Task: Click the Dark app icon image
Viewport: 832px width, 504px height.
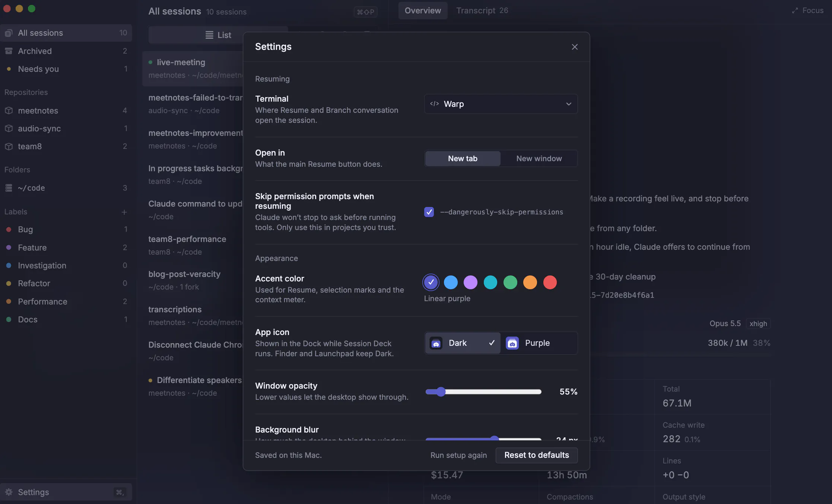Action: pos(436,343)
